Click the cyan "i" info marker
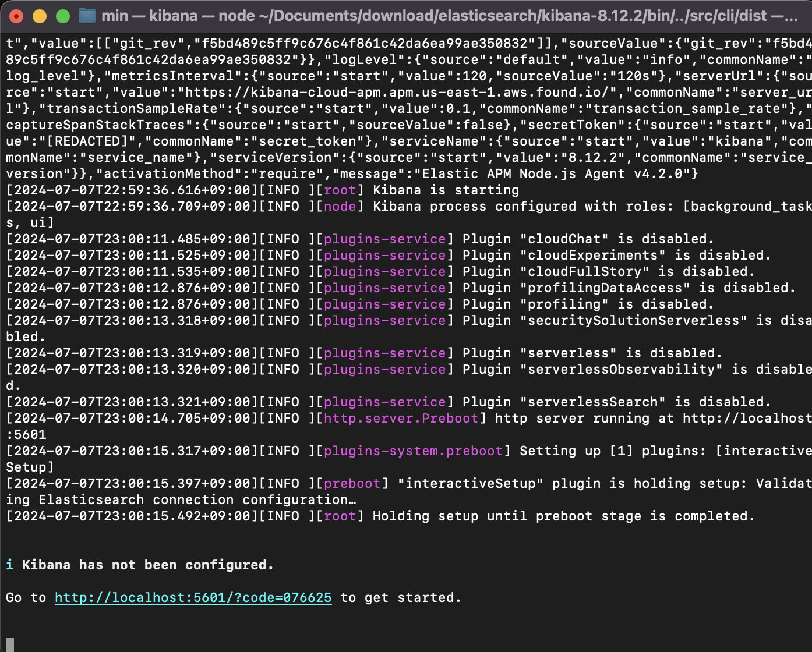 [10, 565]
